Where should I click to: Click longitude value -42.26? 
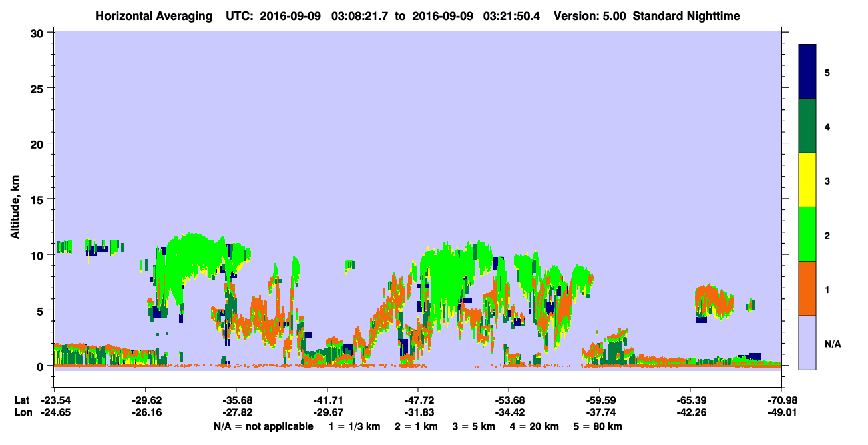(690, 413)
